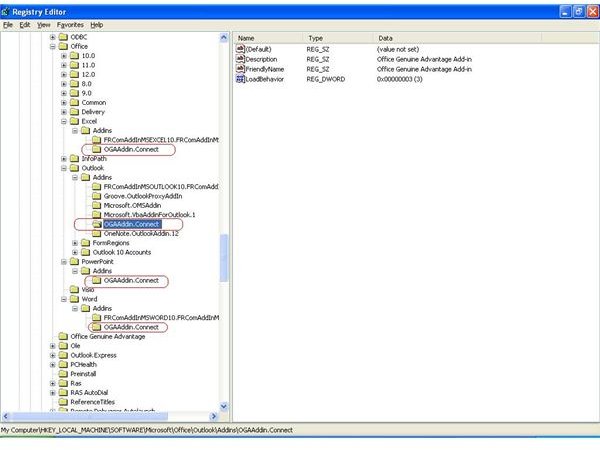This screenshot has height=450, width=600.
Task: Select OGAAddin.Connect under PowerPoint Addins
Action: [131, 280]
